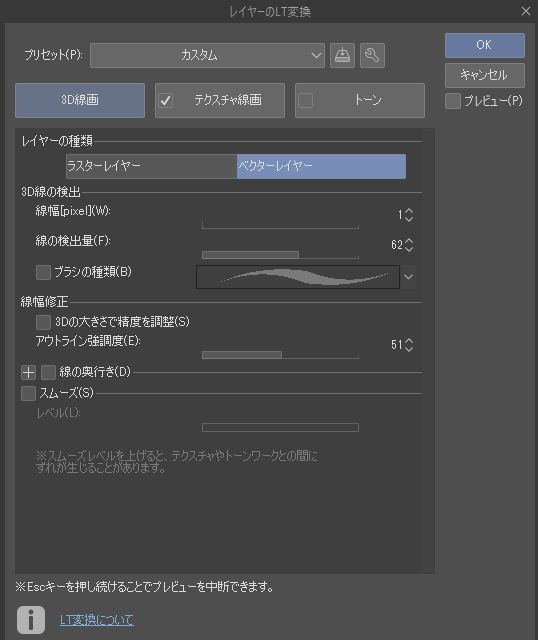Viewport: 538px width, 640px height.
Task: Enable the トーン checkbox
Action: click(306, 100)
